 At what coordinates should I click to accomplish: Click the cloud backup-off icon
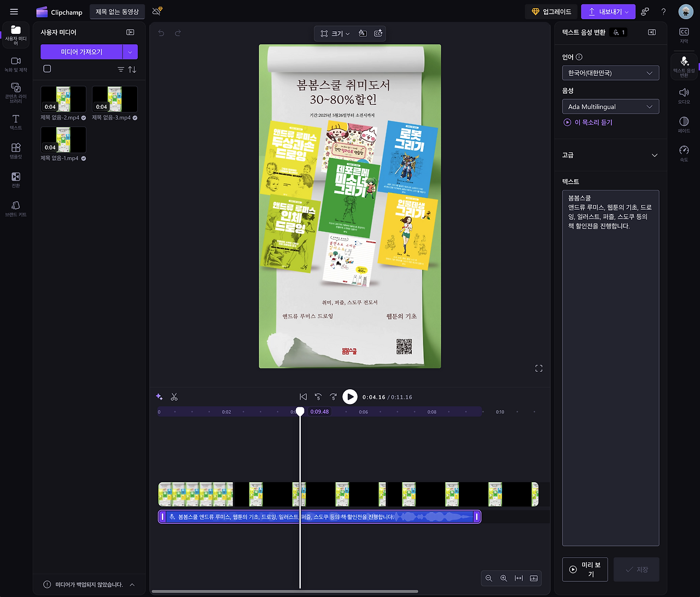(157, 11)
